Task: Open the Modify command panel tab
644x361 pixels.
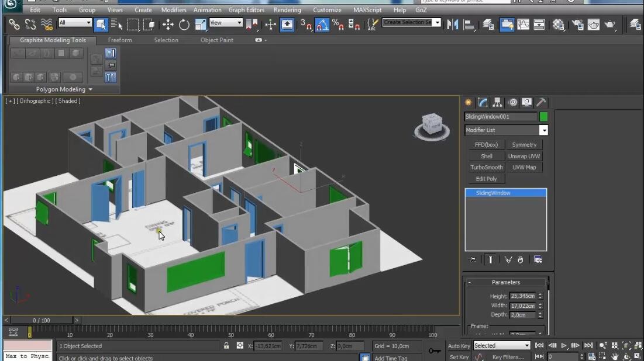Action: 483,102
